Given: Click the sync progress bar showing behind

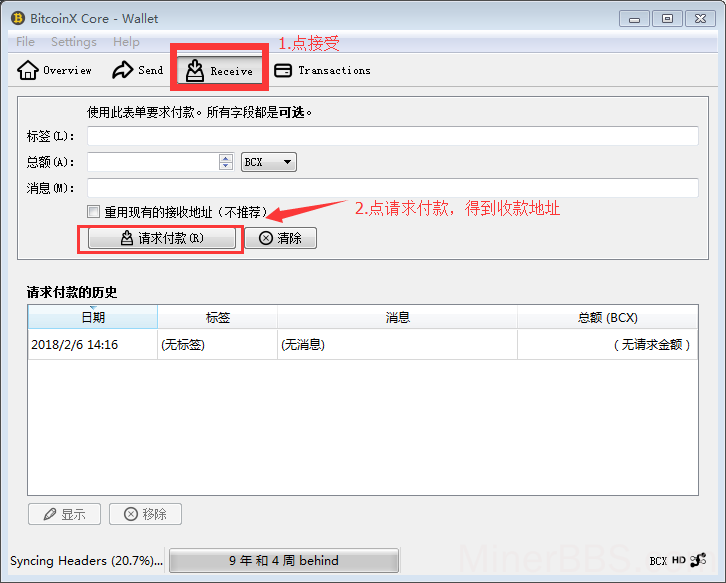Looking at the screenshot, I should [x=284, y=560].
